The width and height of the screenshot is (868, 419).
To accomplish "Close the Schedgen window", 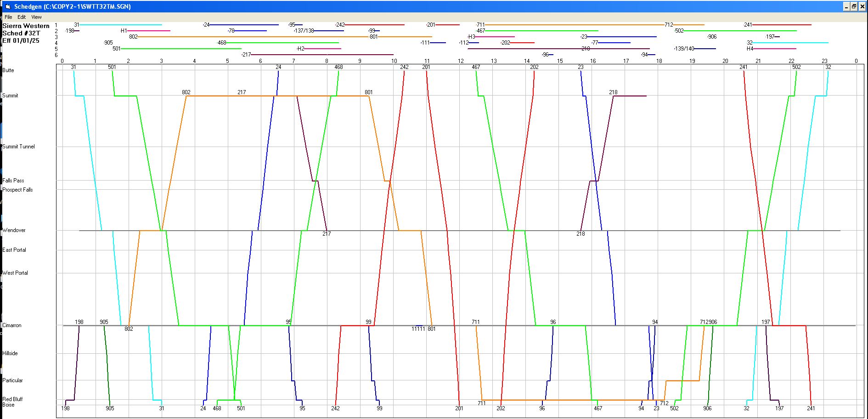I will click(862, 6).
